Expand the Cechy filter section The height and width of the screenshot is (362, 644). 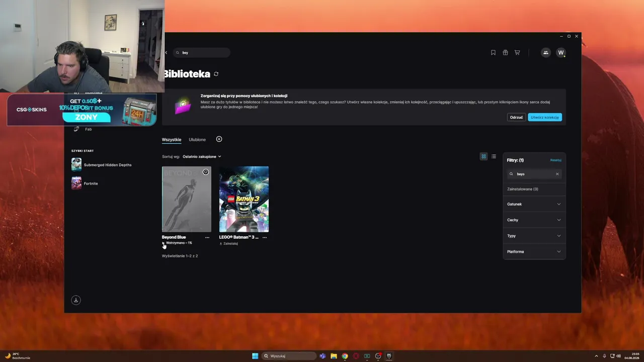point(534,220)
